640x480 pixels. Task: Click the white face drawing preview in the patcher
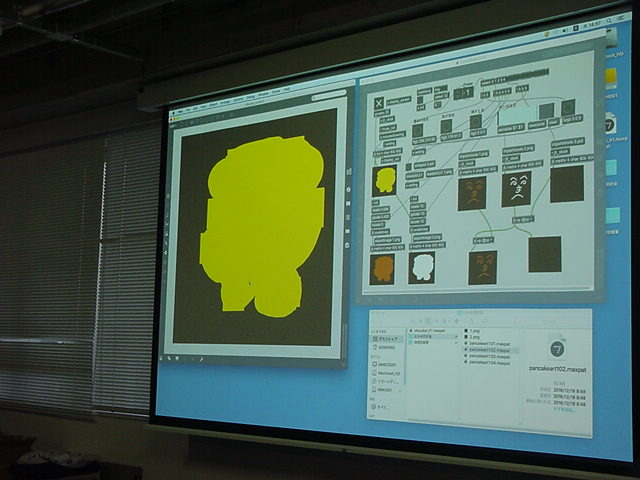[x=516, y=189]
